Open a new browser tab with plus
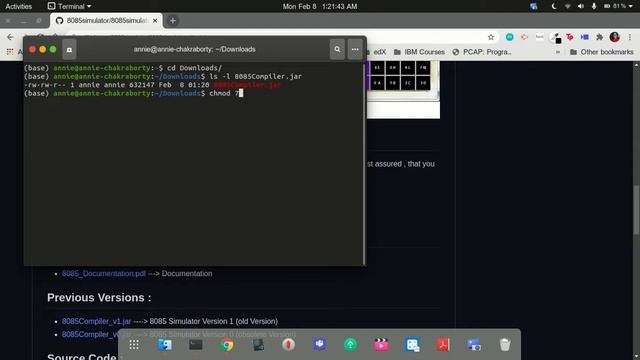The width and height of the screenshot is (640, 360). pos(173,20)
